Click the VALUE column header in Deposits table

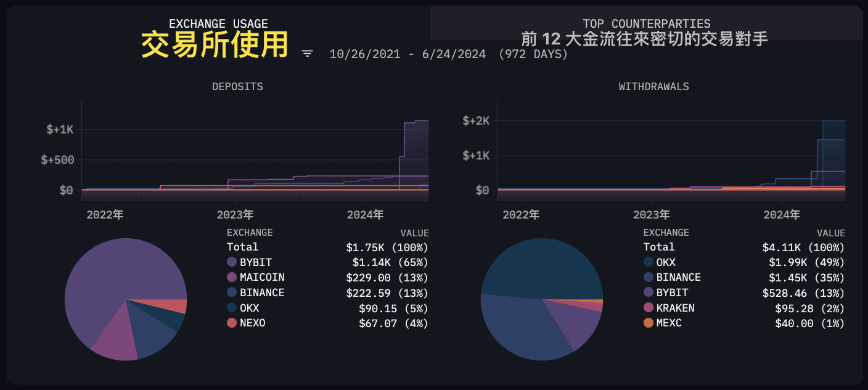(x=415, y=233)
